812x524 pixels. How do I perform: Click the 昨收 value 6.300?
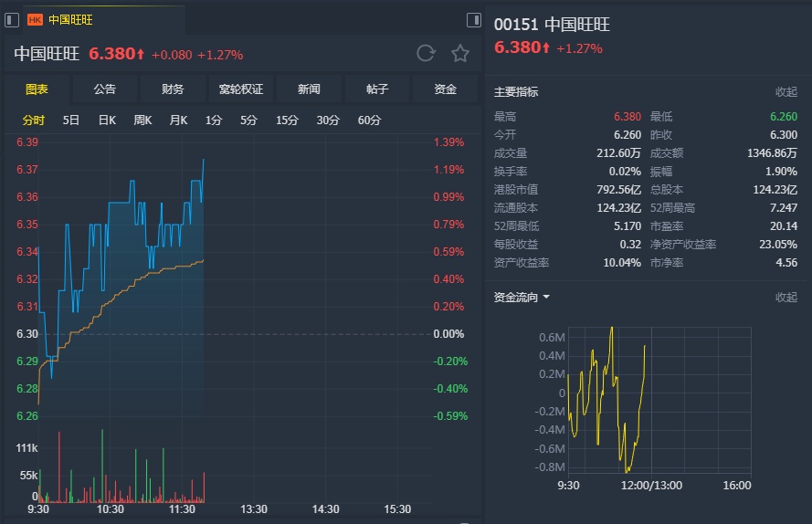coord(784,134)
